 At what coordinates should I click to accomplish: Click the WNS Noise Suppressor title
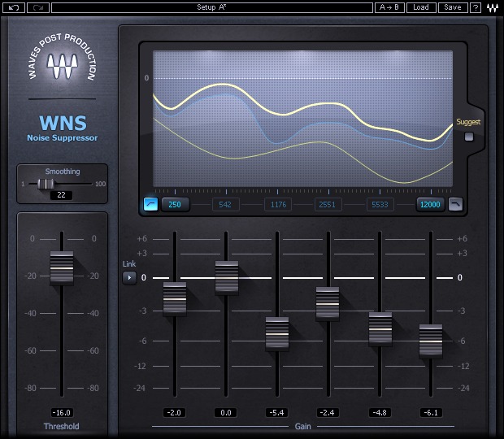pos(63,128)
